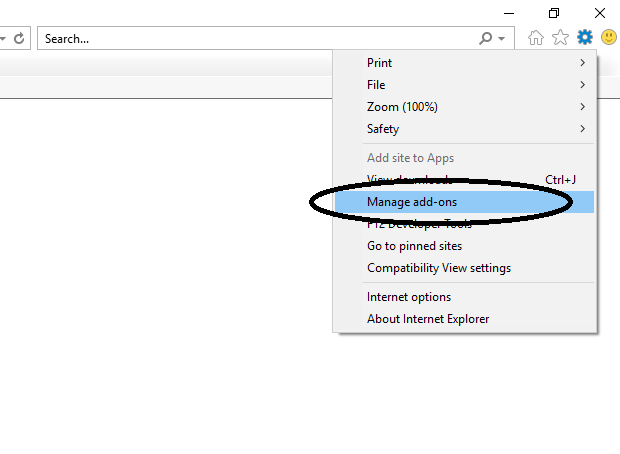The height and width of the screenshot is (454, 620).
Task: Open Internet options
Action: coord(464,297)
